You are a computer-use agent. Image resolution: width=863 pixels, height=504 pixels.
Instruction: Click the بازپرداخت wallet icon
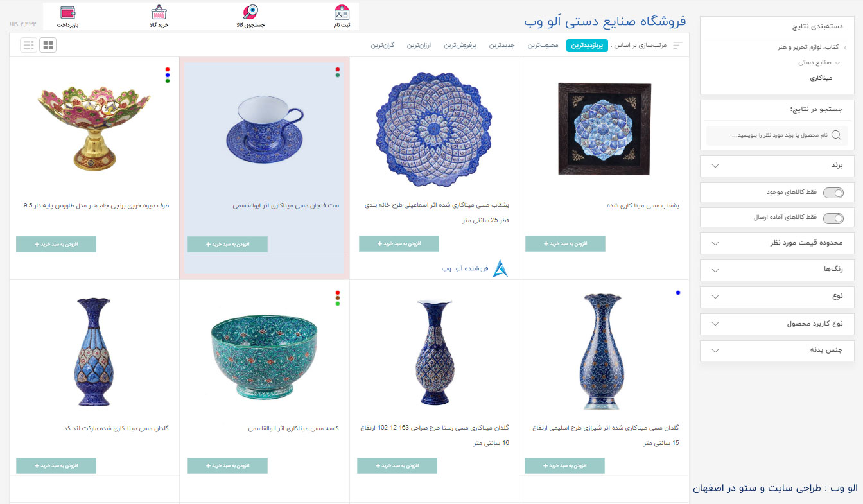[x=68, y=12]
